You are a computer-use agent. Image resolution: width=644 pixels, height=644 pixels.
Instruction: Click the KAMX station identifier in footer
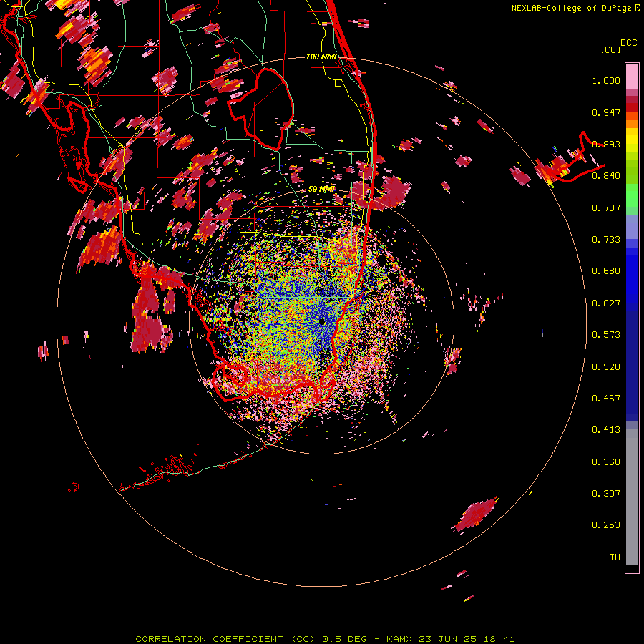pyautogui.click(x=399, y=639)
